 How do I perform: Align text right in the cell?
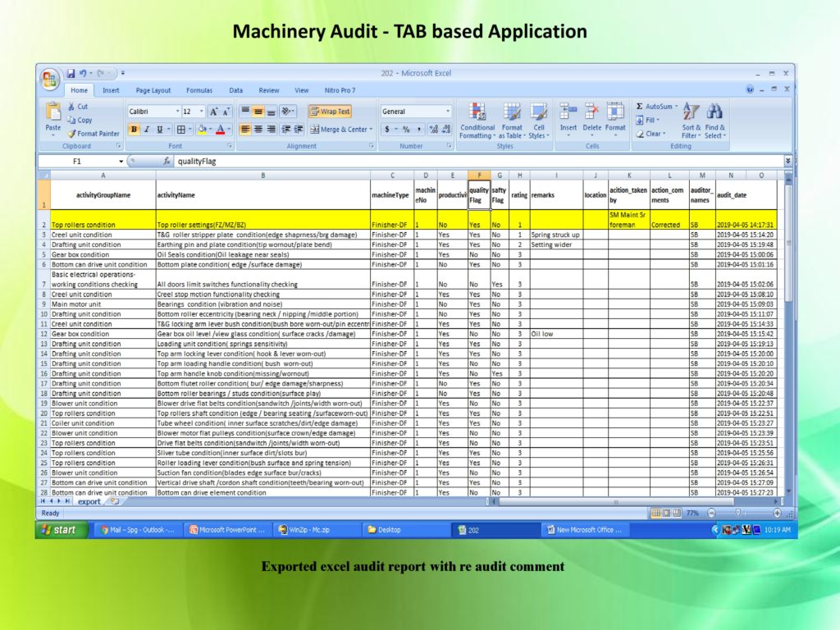tap(271, 129)
